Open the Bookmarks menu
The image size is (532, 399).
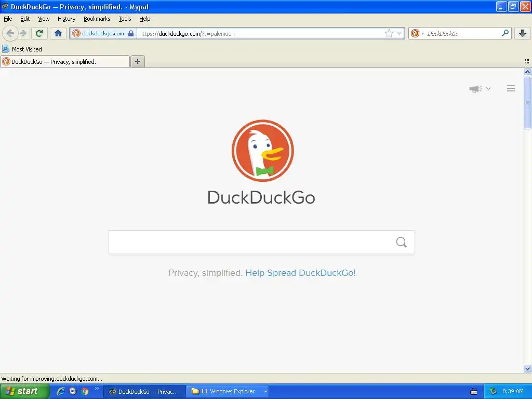pos(97,19)
